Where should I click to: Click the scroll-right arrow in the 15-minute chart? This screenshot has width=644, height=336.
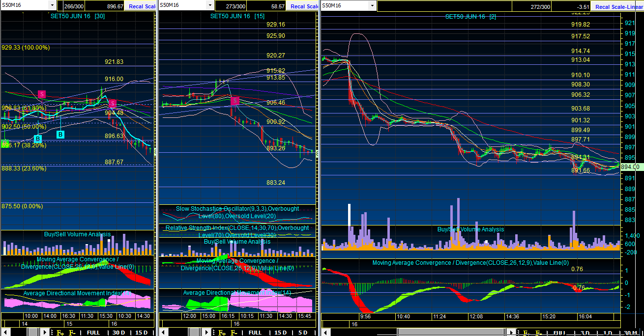pos(206,333)
